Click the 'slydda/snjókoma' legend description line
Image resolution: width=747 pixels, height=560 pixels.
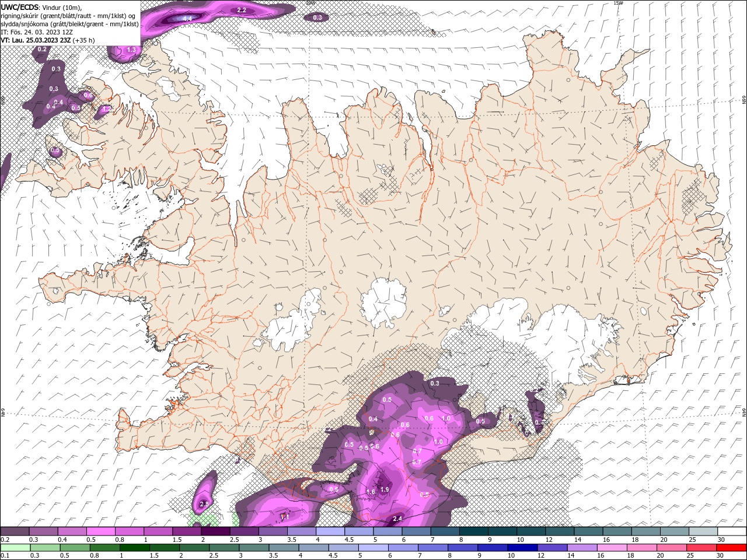(69, 24)
